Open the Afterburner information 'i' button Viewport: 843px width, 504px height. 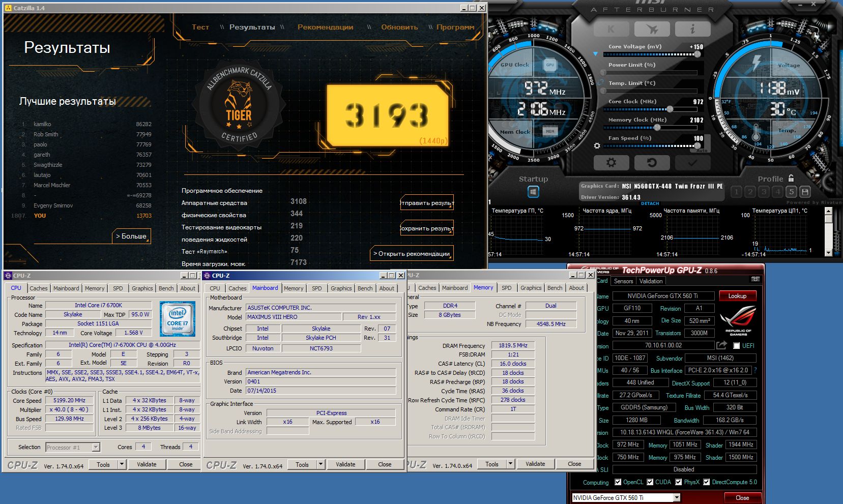coord(692,29)
